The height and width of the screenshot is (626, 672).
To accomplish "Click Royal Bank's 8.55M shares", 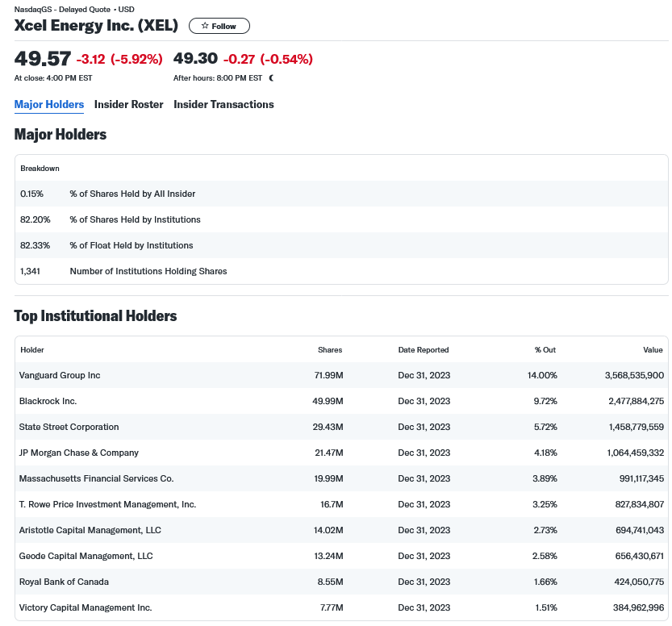I will pyautogui.click(x=330, y=582).
